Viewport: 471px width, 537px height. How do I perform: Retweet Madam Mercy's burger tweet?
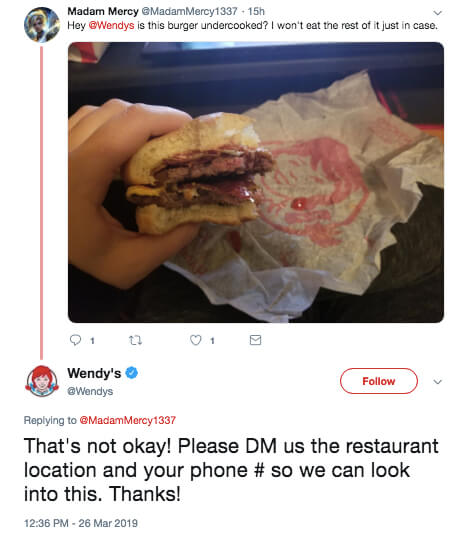(135, 340)
